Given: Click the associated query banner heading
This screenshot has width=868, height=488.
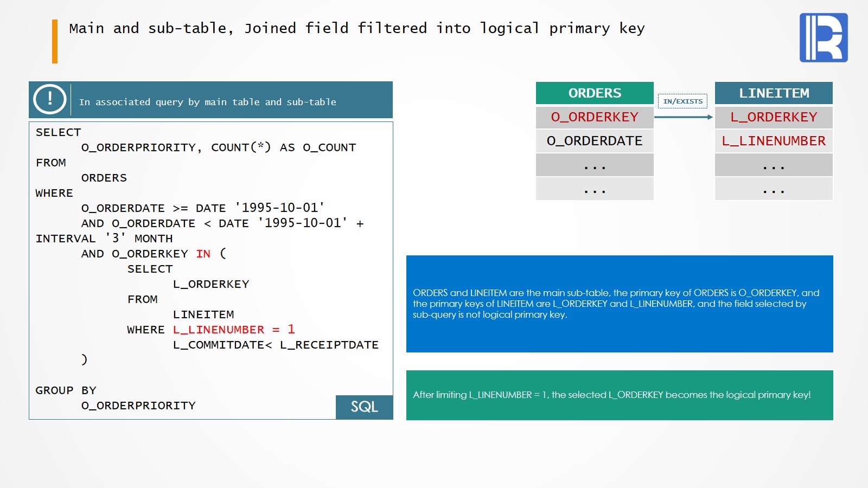Looking at the screenshot, I should (208, 102).
